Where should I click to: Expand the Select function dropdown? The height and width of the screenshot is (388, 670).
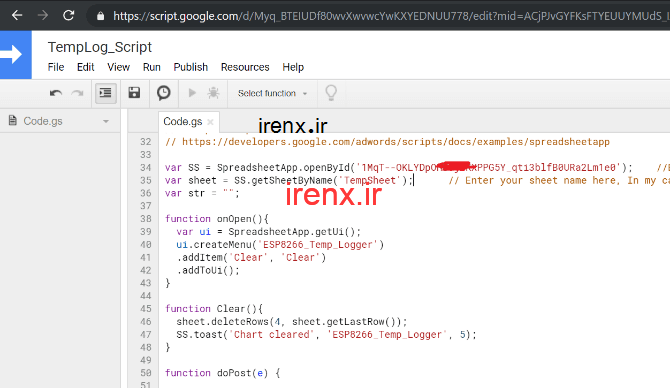273,93
